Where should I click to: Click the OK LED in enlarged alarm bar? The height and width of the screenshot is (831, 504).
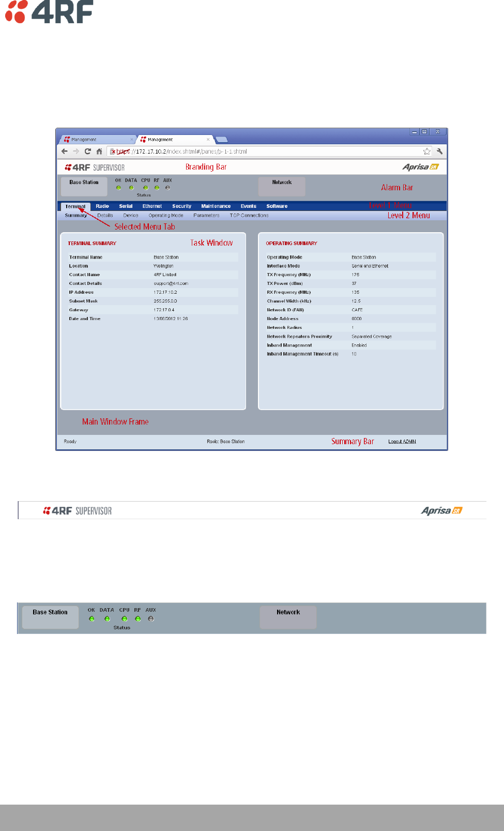pos(91,618)
